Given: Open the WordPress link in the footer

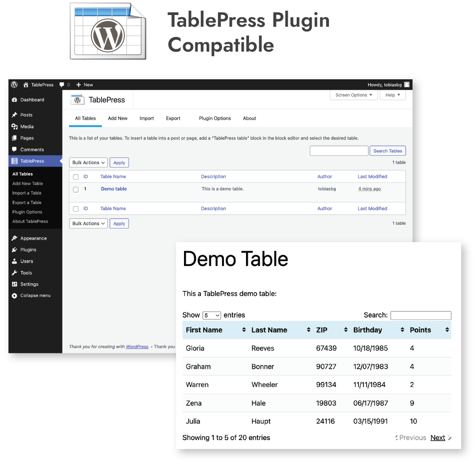Looking at the screenshot, I should click(x=137, y=347).
